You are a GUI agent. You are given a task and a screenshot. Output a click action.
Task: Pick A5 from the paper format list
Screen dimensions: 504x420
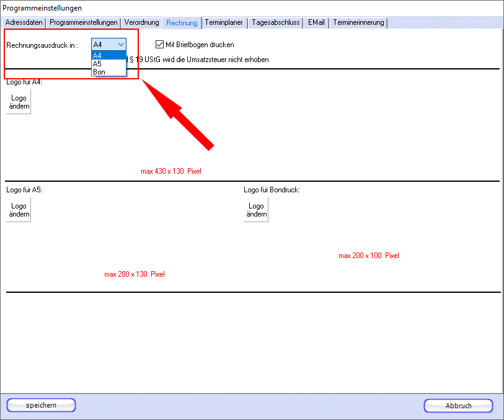click(108, 63)
